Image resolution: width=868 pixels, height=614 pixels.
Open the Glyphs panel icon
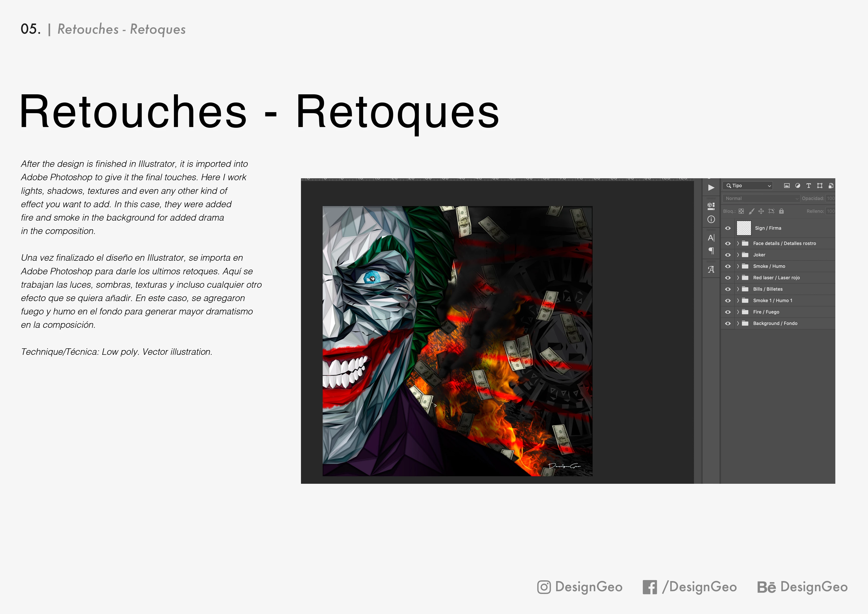(x=711, y=270)
